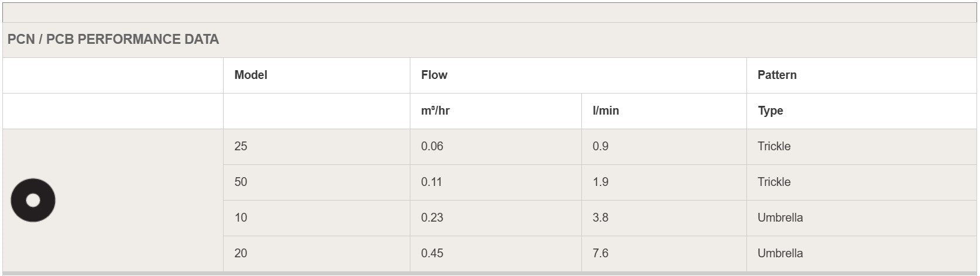The image size is (980, 276).
Task: Select the Flow column header
Action: point(434,75)
